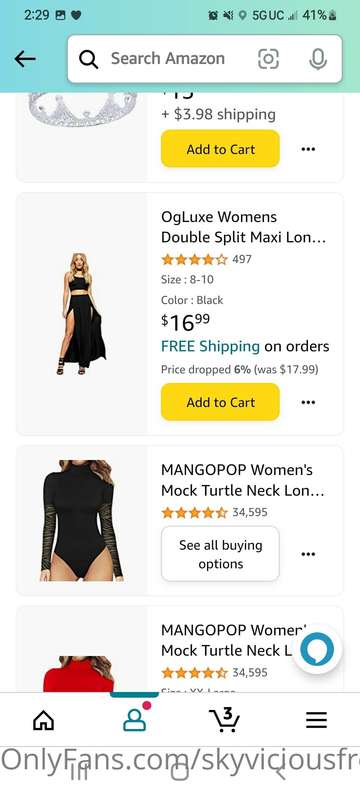
Task: Open camera lens search icon
Action: [x=268, y=59]
